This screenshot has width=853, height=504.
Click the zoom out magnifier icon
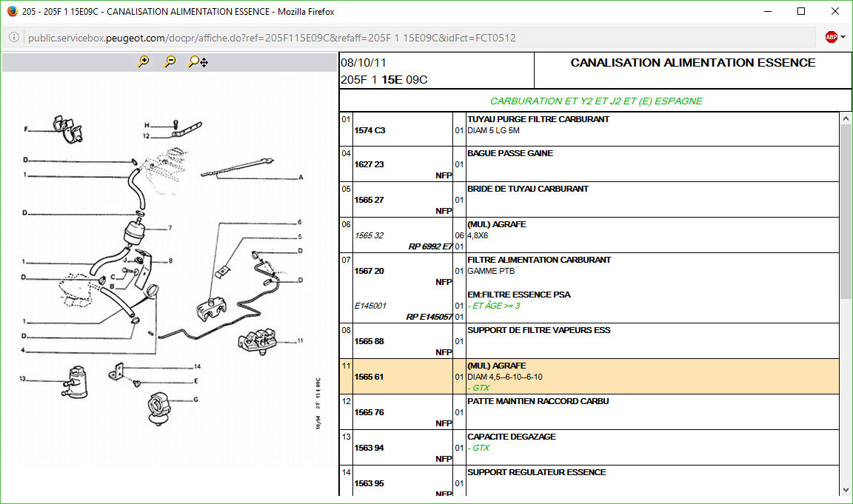[170, 62]
